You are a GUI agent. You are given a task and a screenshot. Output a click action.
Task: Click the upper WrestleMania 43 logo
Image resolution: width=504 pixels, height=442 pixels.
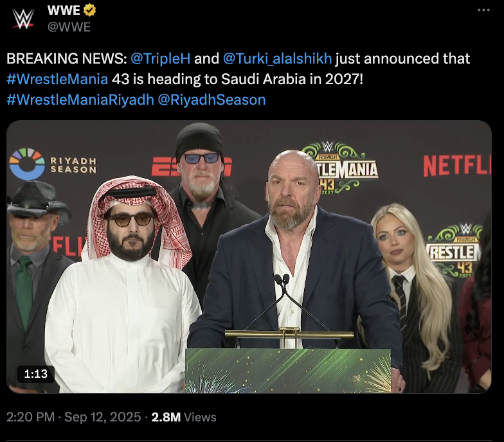[x=341, y=168]
